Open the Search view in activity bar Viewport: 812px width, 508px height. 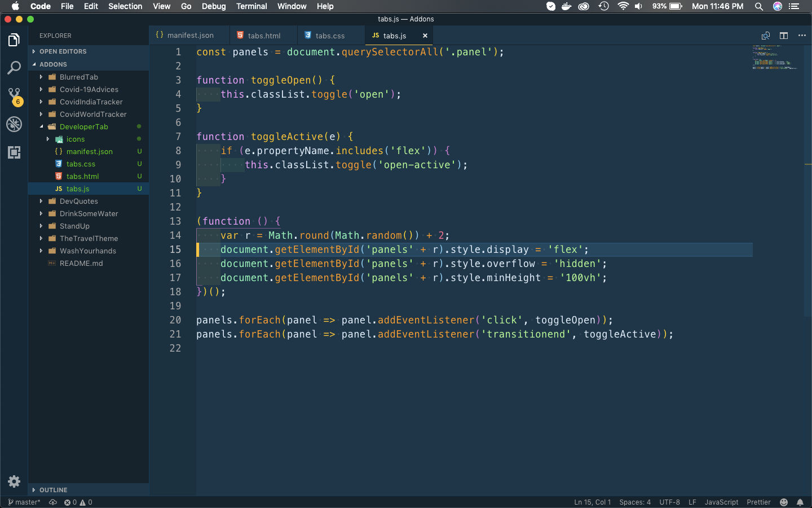tap(14, 68)
